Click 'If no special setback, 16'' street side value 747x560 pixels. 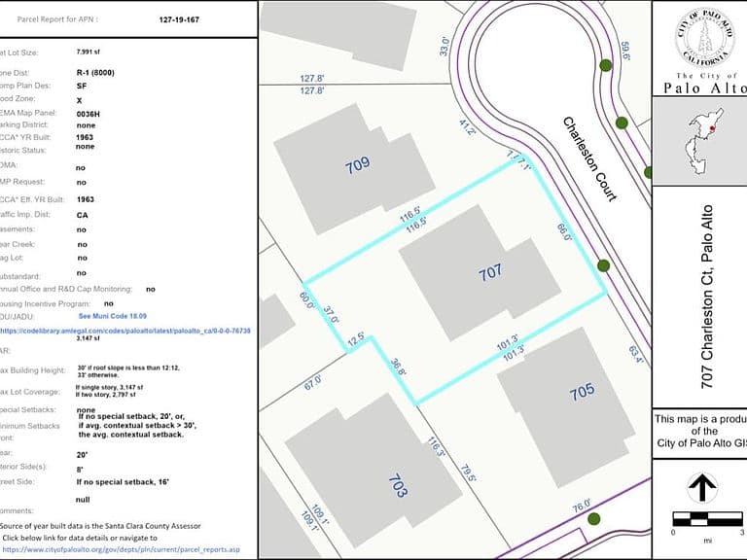point(123,482)
